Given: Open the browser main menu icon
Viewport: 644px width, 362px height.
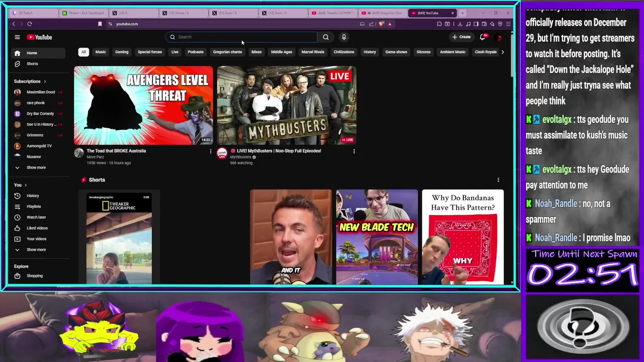Looking at the screenshot, I should (x=508, y=24).
